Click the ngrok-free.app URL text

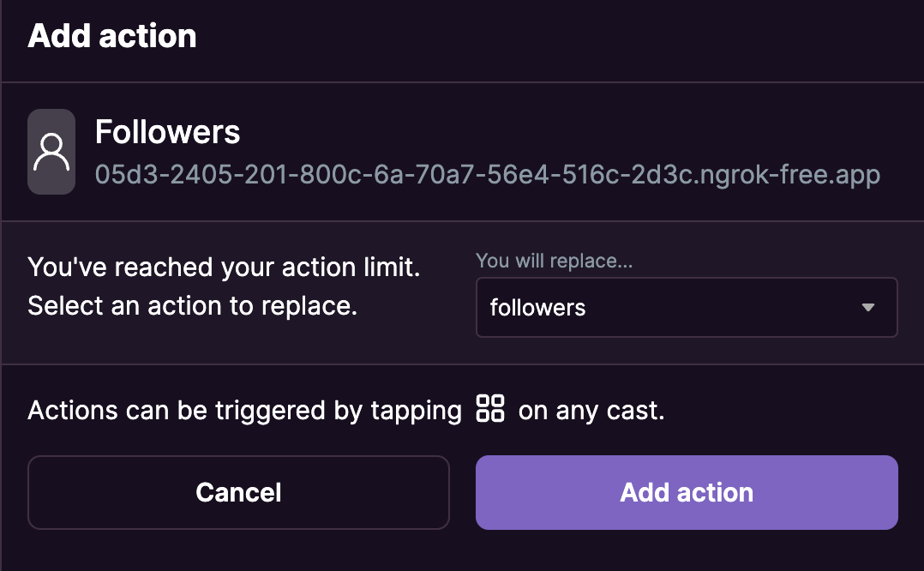click(x=488, y=175)
